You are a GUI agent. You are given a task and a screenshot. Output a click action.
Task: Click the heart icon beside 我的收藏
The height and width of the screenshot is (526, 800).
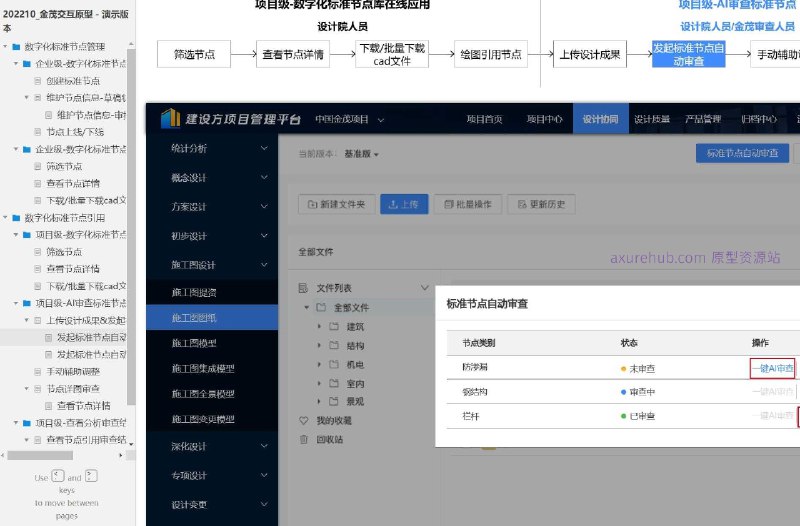[304, 420]
